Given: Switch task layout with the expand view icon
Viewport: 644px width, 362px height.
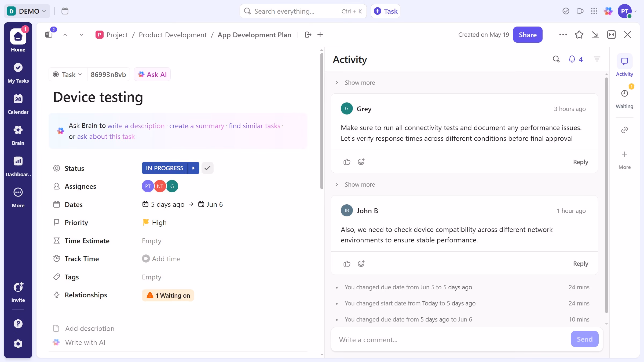Looking at the screenshot, I should [x=611, y=35].
